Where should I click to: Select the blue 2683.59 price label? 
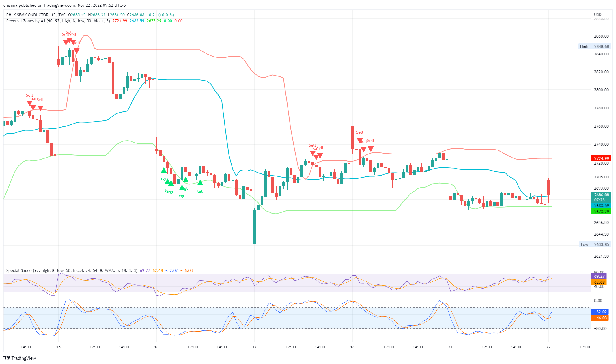point(601,206)
